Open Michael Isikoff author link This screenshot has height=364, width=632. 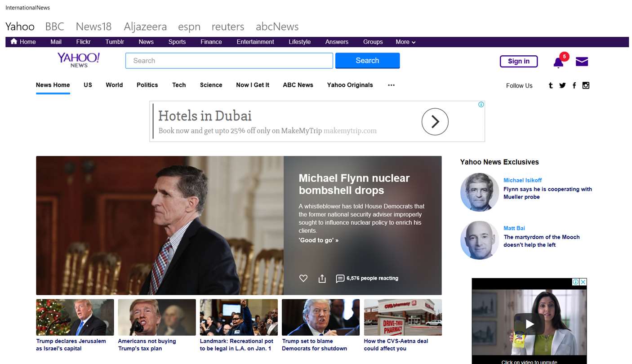coord(522,180)
